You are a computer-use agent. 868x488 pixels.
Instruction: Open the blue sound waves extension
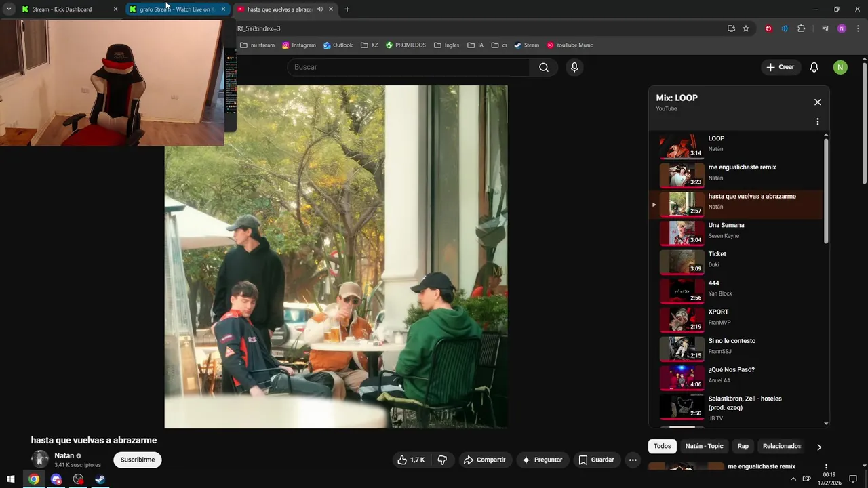pos(785,28)
